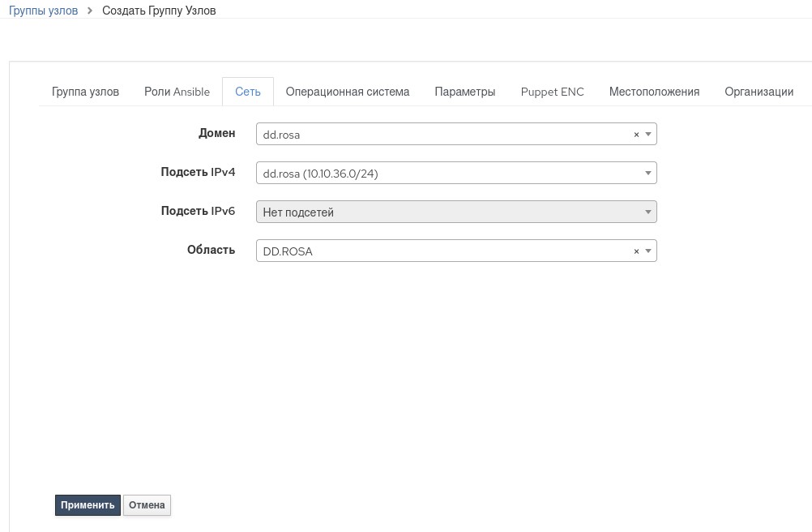Click the dd.rosa (10.10.36.0/24) subnet value
Image resolution: width=812 pixels, height=532 pixels.
tap(320, 174)
